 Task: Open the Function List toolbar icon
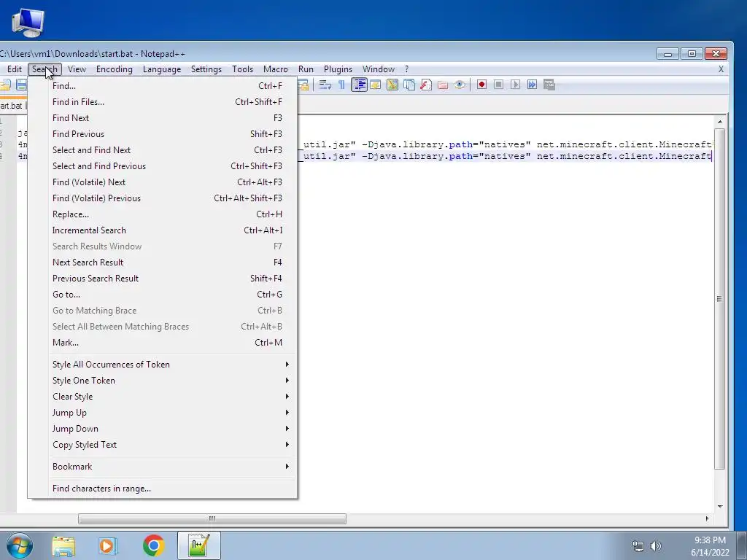(x=426, y=85)
